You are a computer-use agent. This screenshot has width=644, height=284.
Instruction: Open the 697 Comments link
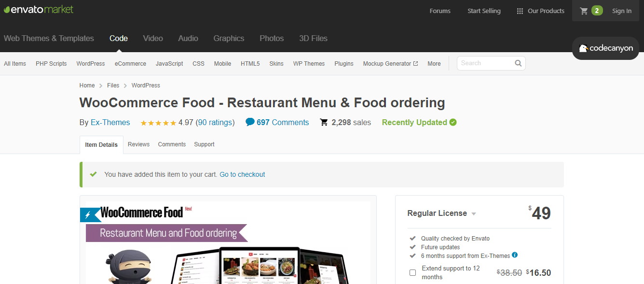coord(283,122)
